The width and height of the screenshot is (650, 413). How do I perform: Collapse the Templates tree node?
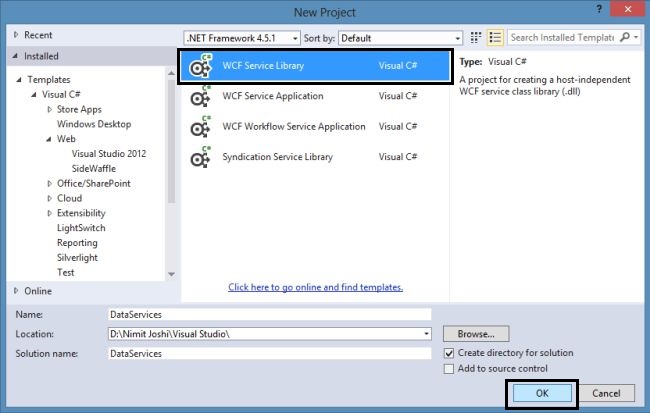tap(19, 80)
